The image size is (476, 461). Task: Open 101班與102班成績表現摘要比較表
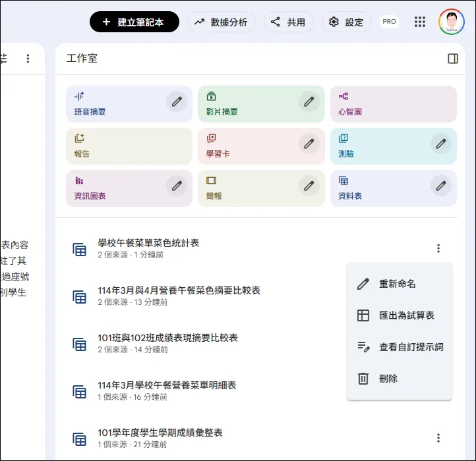coord(167,338)
